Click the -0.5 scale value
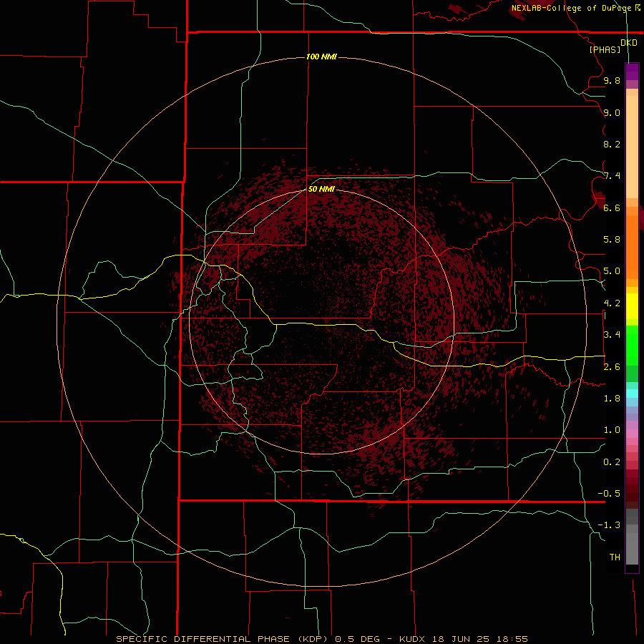644x644 pixels. (x=609, y=494)
